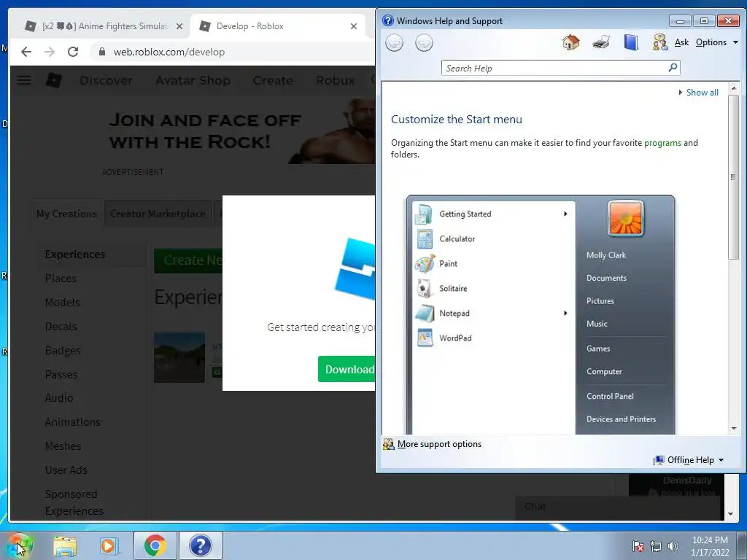Switch to Anime Fighters Simulator tab
The image size is (747, 560).
tap(104, 26)
